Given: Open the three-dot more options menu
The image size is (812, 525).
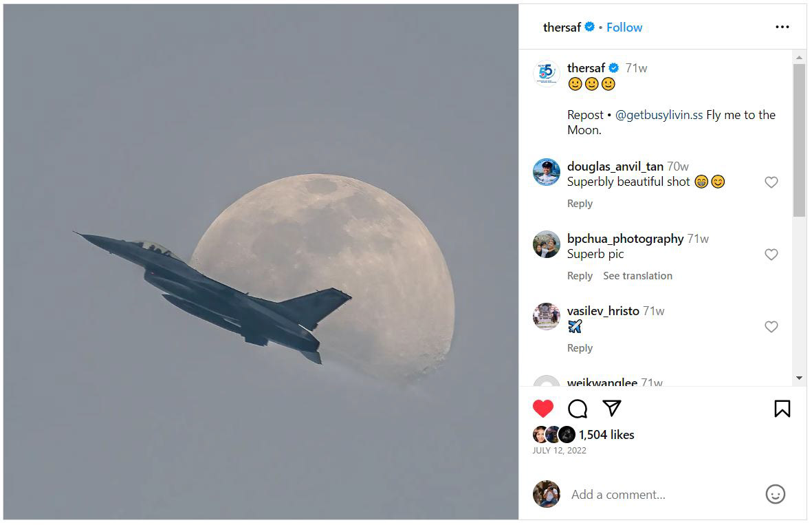Looking at the screenshot, I should click(782, 27).
